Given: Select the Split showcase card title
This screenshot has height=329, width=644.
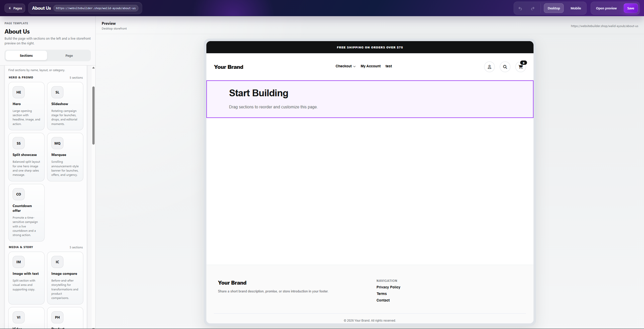Looking at the screenshot, I should (x=25, y=155).
